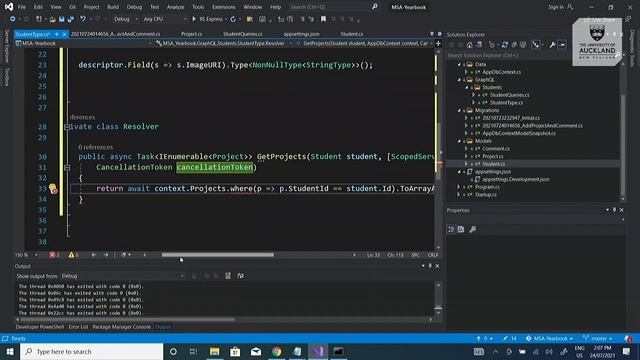Toggle bookmark using the toolbar bookmark icon

323,19
